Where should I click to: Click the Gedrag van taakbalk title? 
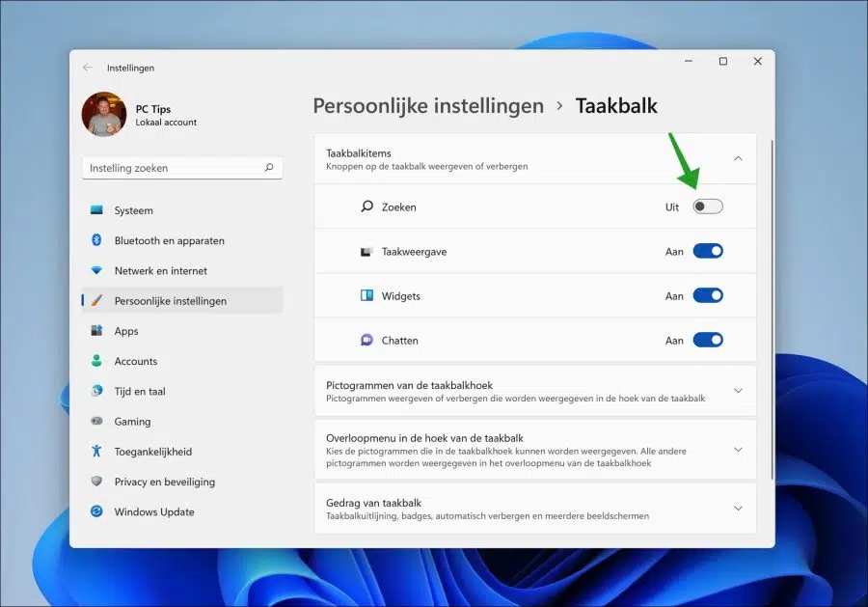(373, 503)
